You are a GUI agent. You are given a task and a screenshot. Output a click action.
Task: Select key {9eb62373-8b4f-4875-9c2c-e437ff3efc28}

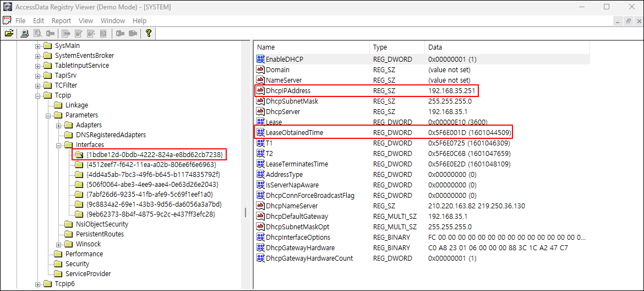(x=151, y=214)
